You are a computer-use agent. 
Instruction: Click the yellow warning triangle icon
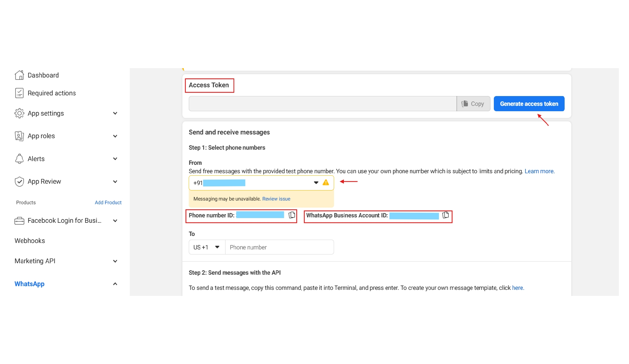326,182
